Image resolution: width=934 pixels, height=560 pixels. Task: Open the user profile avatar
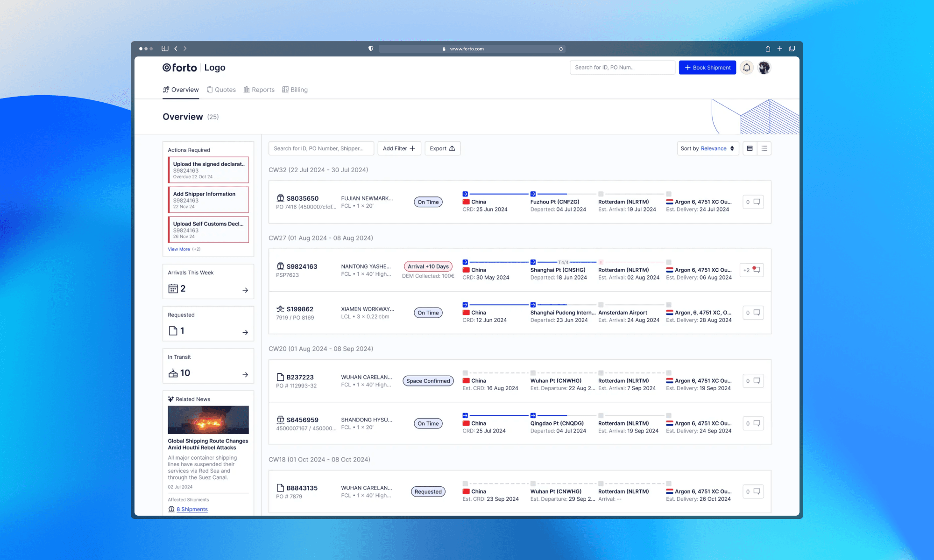764,68
